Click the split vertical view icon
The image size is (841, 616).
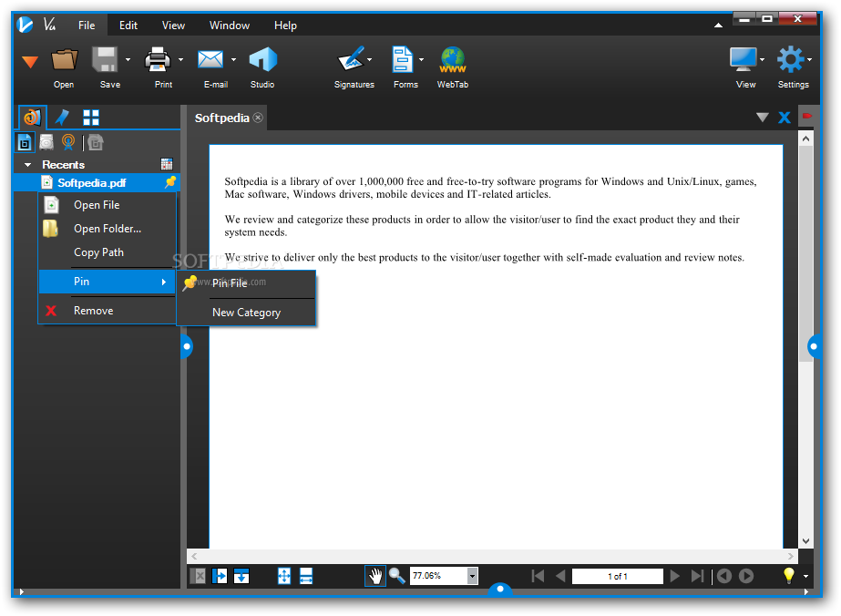pyautogui.click(x=220, y=576)
